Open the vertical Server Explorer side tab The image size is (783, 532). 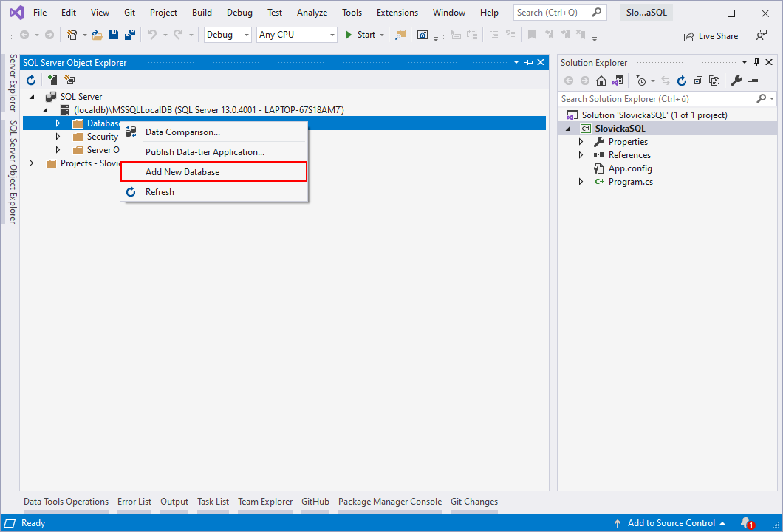point(13,83)
